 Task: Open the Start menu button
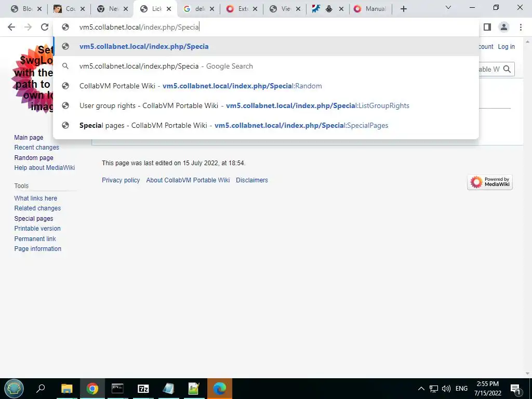(x=14, y=389)
